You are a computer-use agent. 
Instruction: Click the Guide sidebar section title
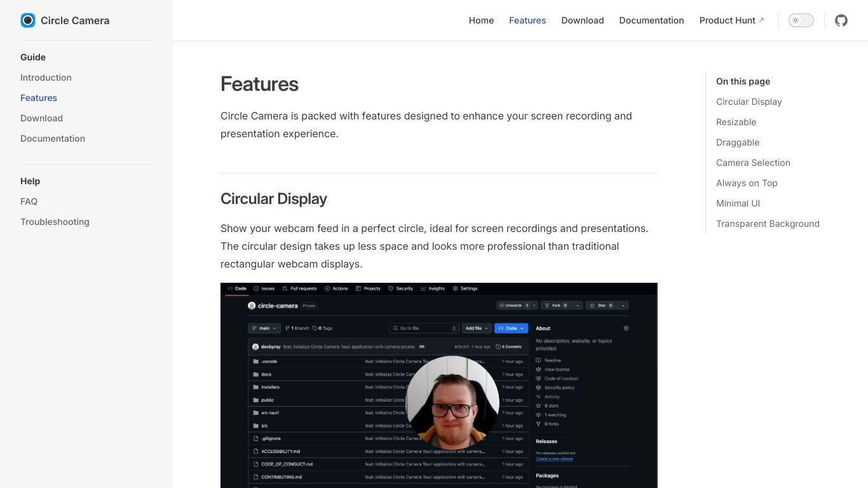point(33,57)
